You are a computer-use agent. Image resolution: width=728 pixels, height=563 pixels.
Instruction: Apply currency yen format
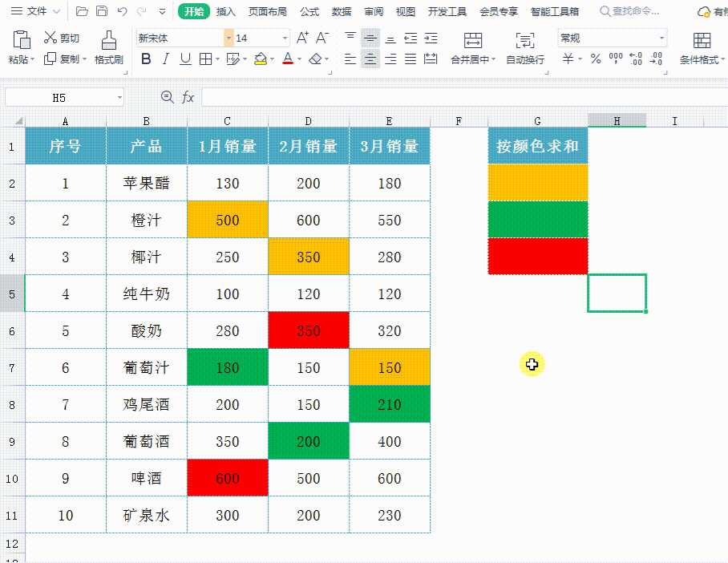pyautogui.click(x=568, y=59)
